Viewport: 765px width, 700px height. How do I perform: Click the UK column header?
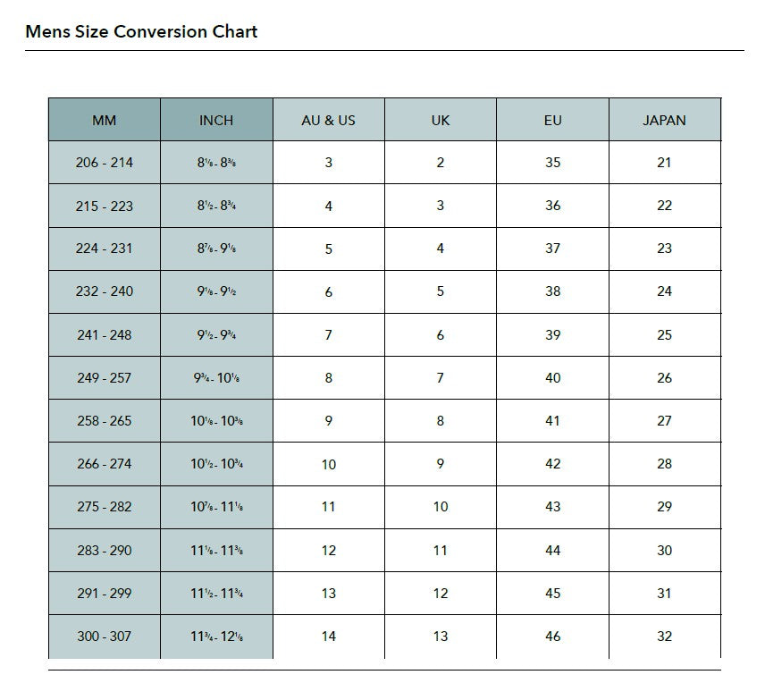click(441, 120)
